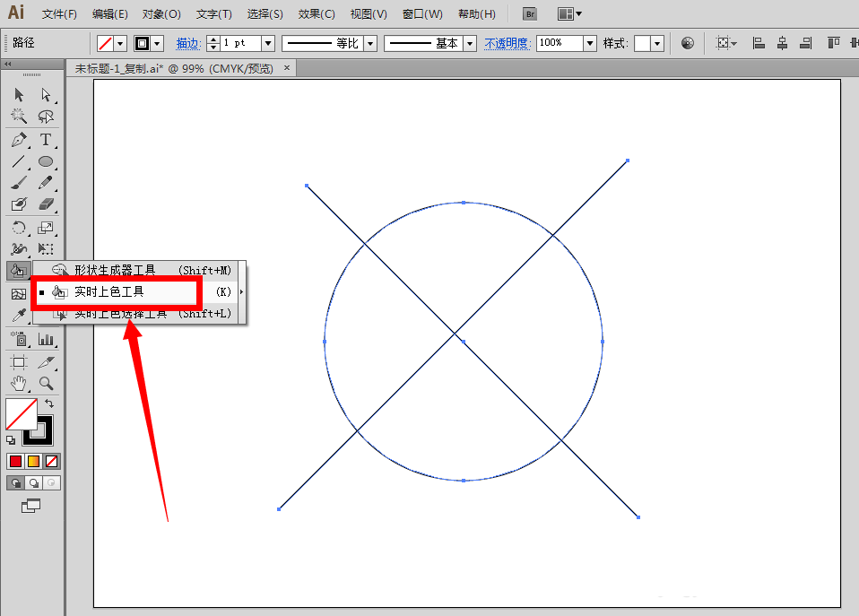Image resolution: width=859 pixels, height=616 pixels.
Task: Open the Bridge (Br) button
Action: (530, 14)
